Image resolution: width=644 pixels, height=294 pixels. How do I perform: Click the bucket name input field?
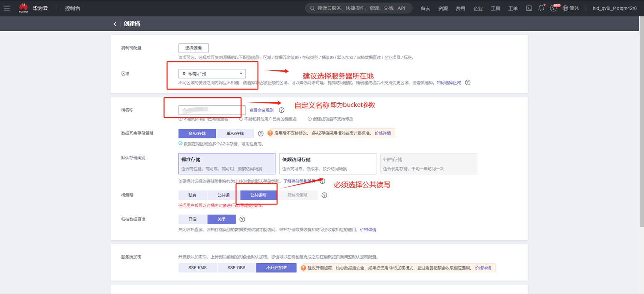[x=211, y=110]
